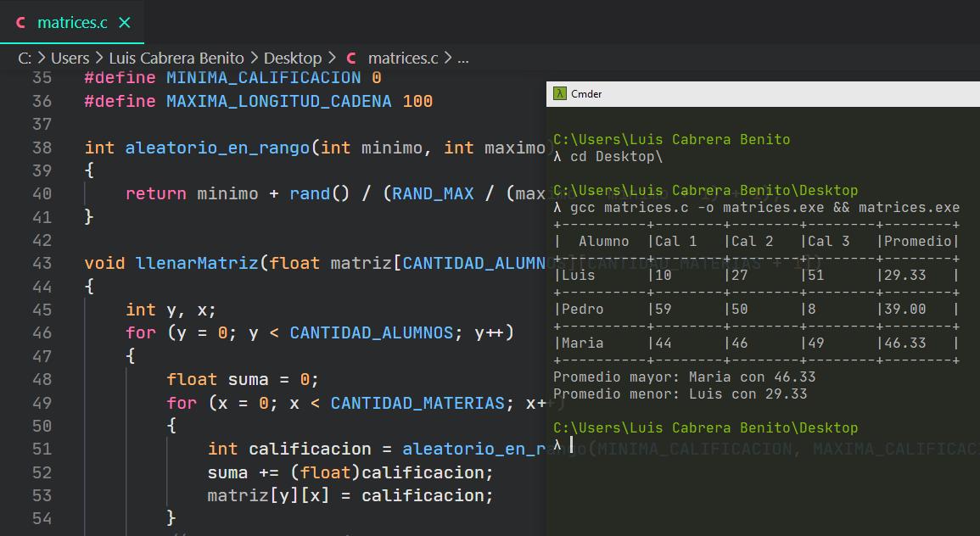
Task: Click Pedro's average 39.00 in Cmder
Action: pos(904,309)
